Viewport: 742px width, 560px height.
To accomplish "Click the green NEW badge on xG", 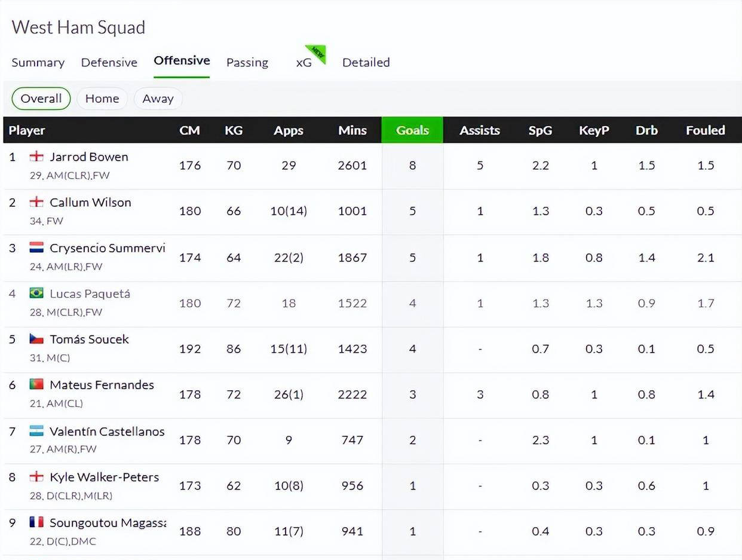I will (x=317, y=53).
